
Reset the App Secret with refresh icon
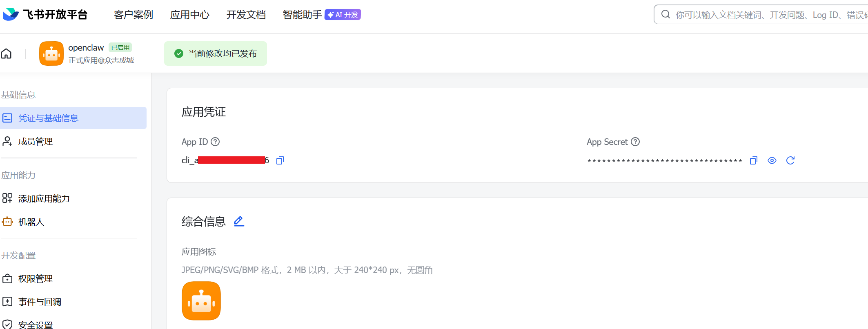[x=790, y=160]
